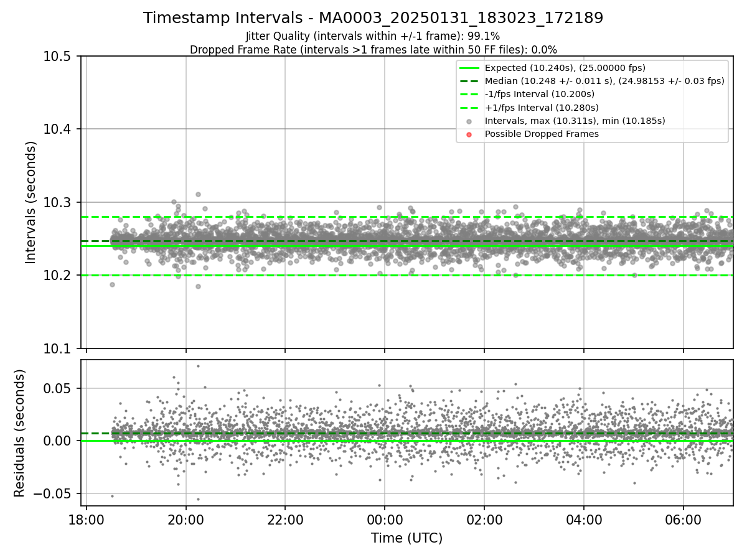Click legend entry 'Possible Dropped Frames'
Image resolution: width=747 pixels, height=560 pixels.
(542, 134)
